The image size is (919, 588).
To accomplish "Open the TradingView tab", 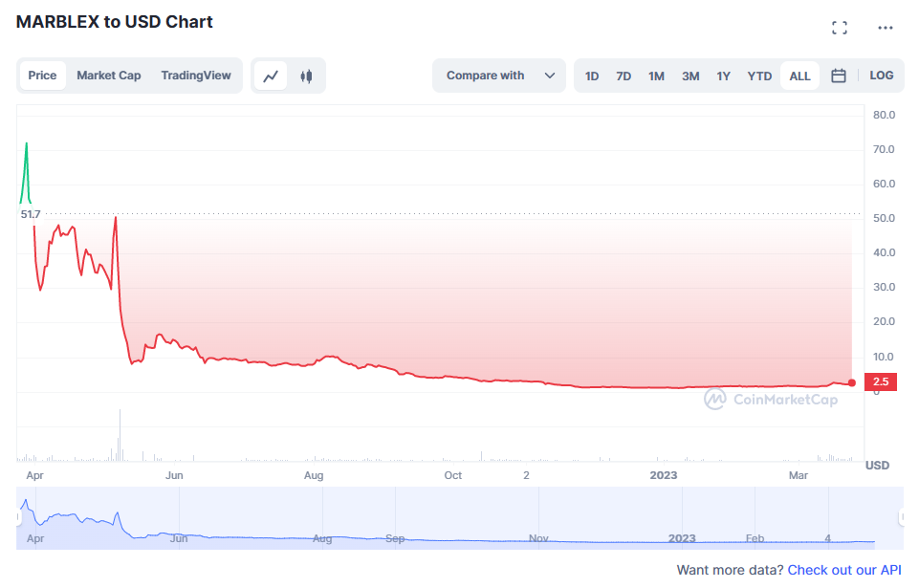I will pos(196,76).
